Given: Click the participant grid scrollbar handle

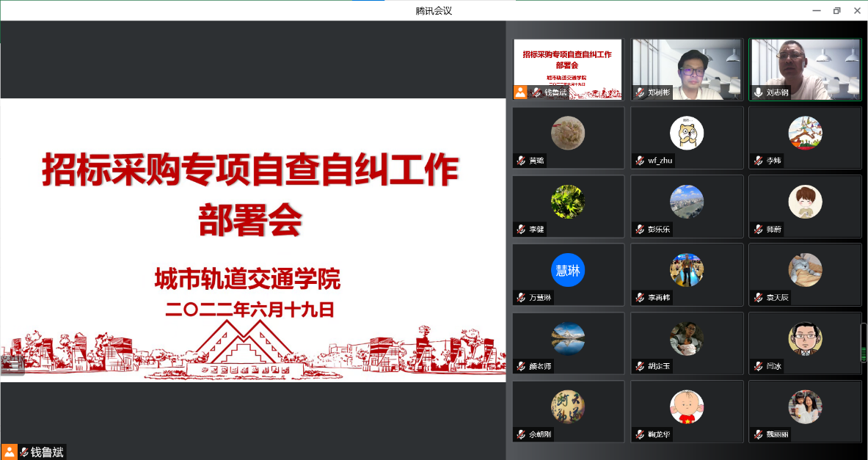Looking at the screenshot, I should click(864, 343).
